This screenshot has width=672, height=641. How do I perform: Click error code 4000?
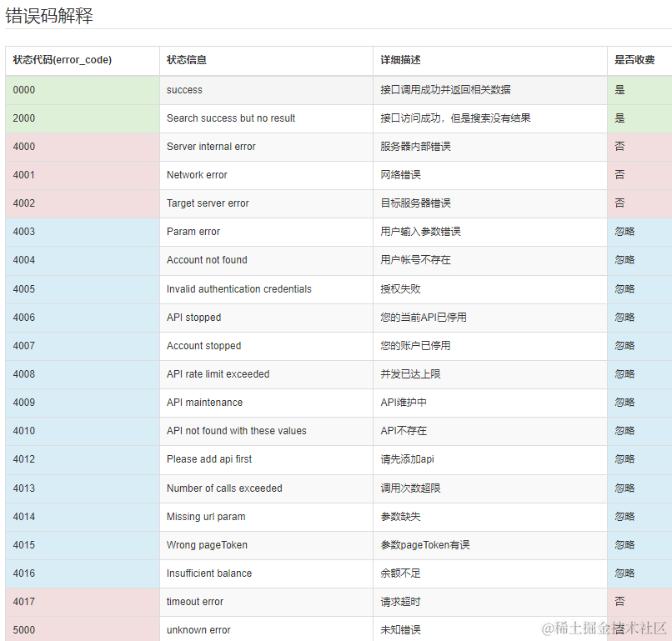click(24, 147)
